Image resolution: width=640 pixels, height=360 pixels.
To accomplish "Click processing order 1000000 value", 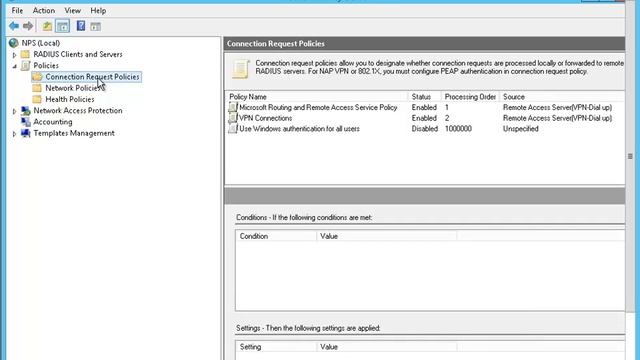I will pyautogui.click(x=458, y=129).
